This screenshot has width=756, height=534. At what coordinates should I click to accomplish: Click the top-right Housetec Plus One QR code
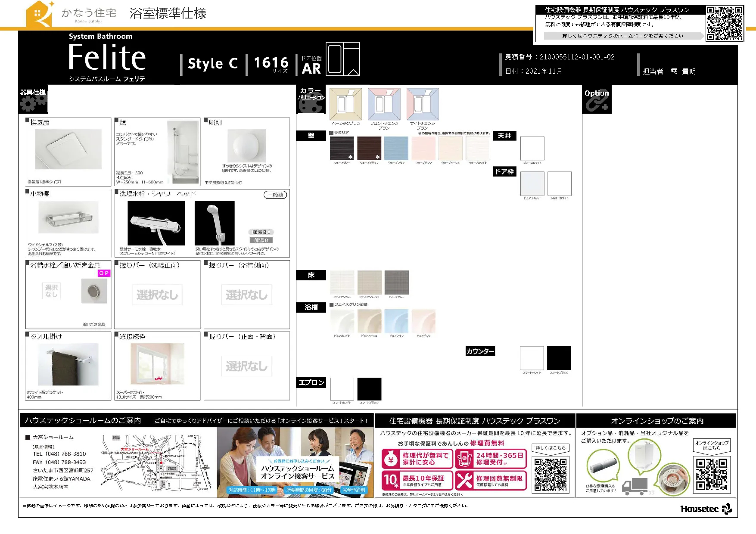point(725,23)
